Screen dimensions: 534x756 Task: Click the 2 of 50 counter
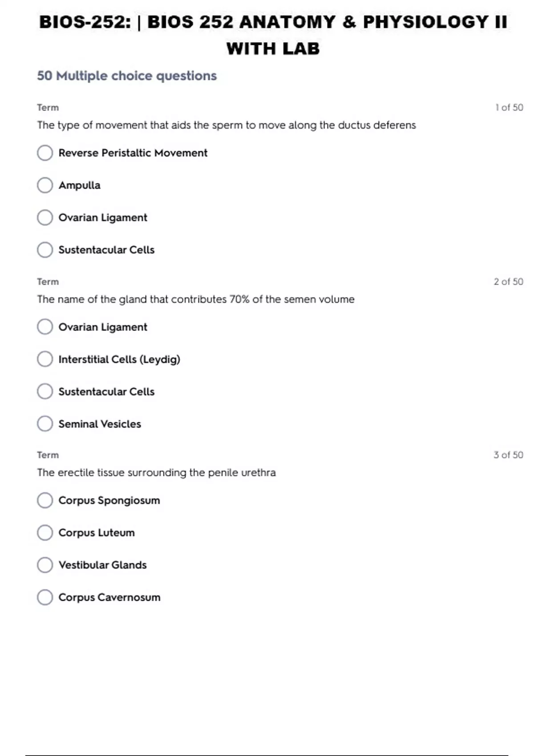click(x=508, y=281)
